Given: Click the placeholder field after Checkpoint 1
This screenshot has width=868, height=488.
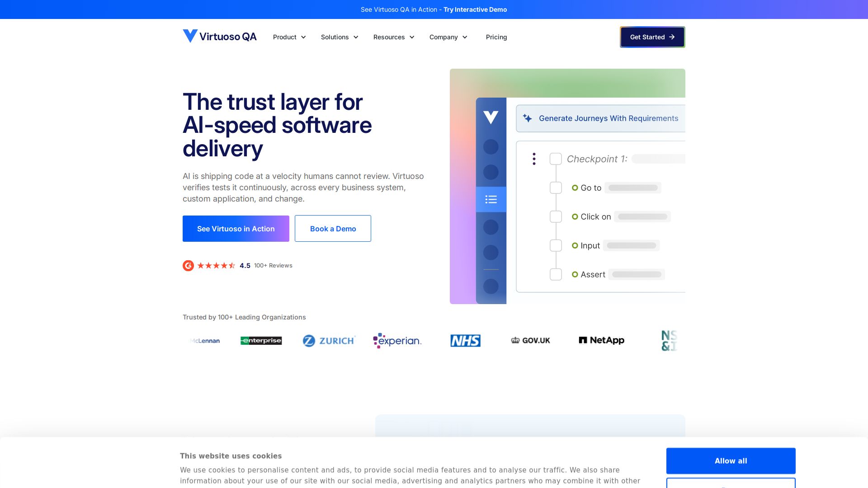Looking at the screenshot, I should 658,159.
